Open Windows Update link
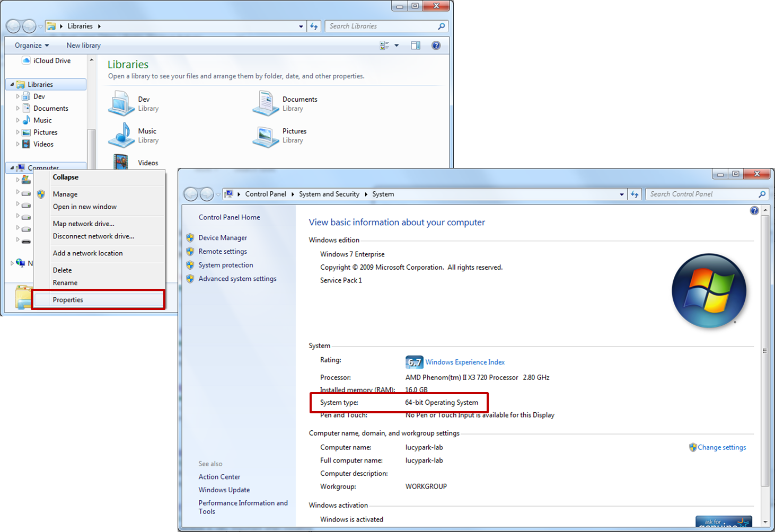Image resolution: width=775 pixels, height=532 pixels. point(224,490)
